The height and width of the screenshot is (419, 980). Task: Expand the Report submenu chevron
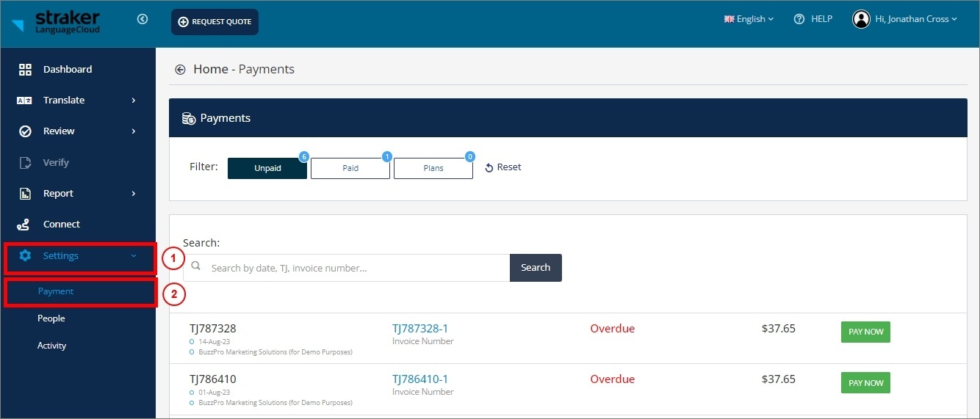pos(134,194)
